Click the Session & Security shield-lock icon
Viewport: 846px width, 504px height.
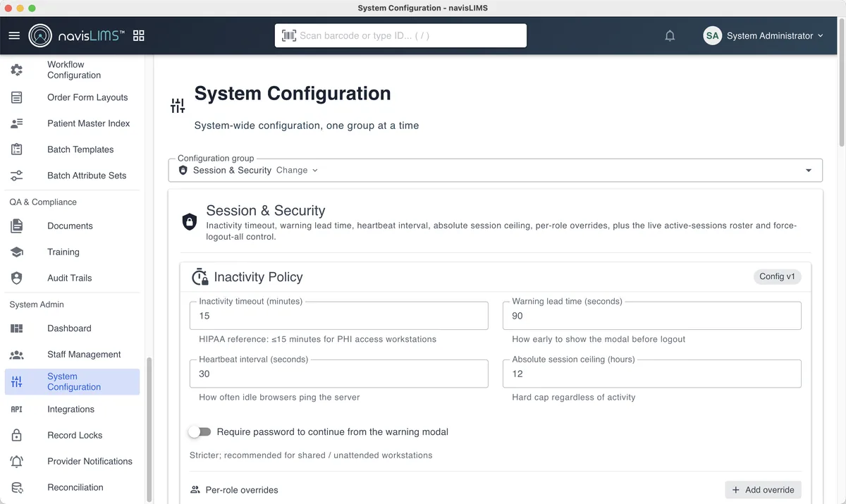click(189, 222)
